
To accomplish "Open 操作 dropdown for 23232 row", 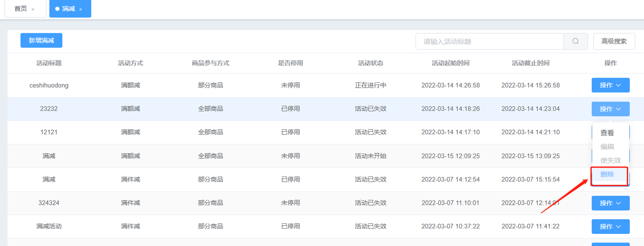I will [610, 109].
